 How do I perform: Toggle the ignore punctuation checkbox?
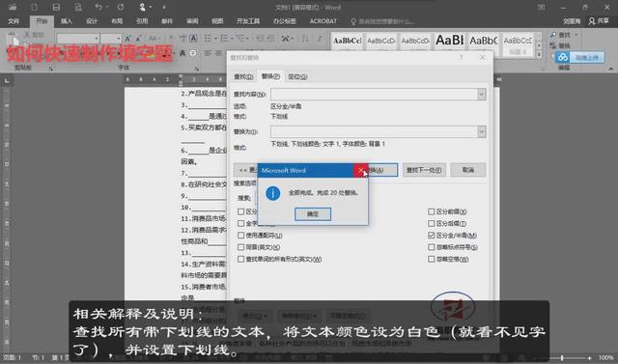coord(432,247)
